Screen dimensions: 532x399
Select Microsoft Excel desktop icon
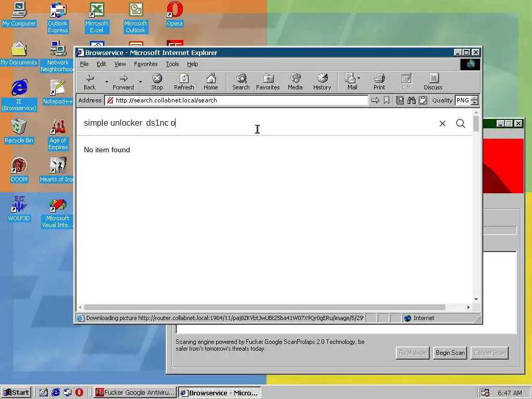[97, 18]
